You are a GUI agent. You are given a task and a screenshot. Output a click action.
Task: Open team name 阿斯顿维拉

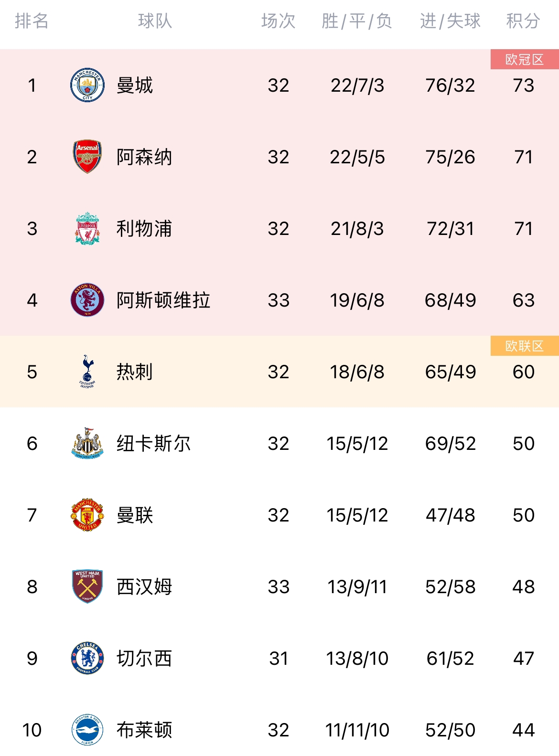click(x=163, y=300)
